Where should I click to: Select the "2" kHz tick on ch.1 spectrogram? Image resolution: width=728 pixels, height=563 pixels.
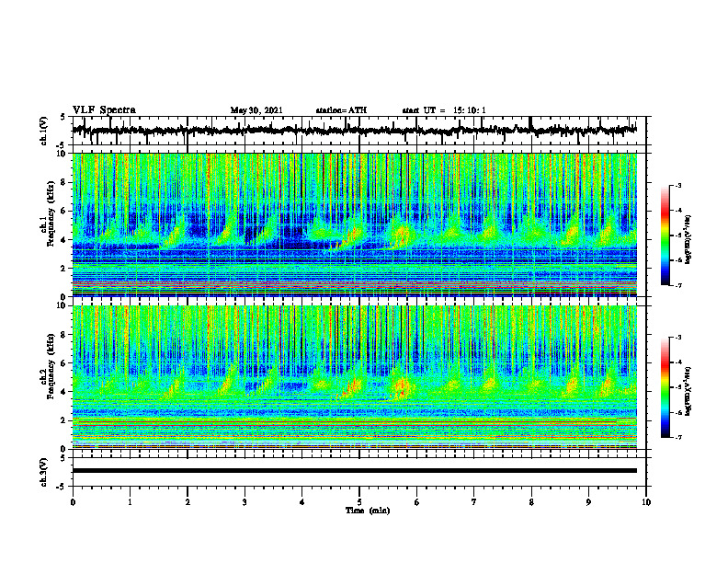tap(63, 269)
